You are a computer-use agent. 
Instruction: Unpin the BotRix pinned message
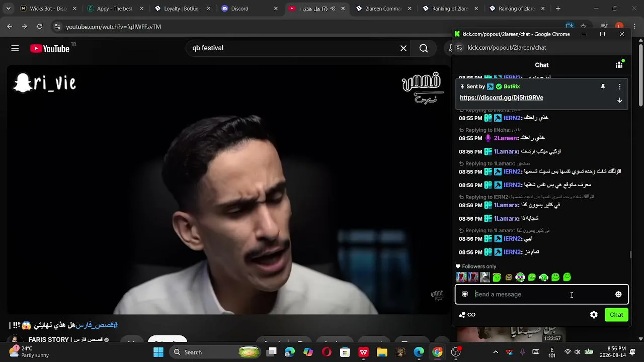coord(603,86)
